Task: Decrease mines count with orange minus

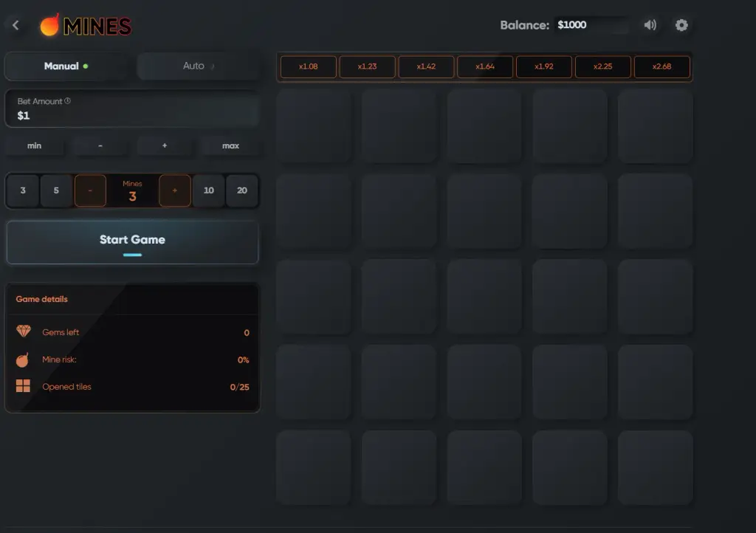Action: 90,190
